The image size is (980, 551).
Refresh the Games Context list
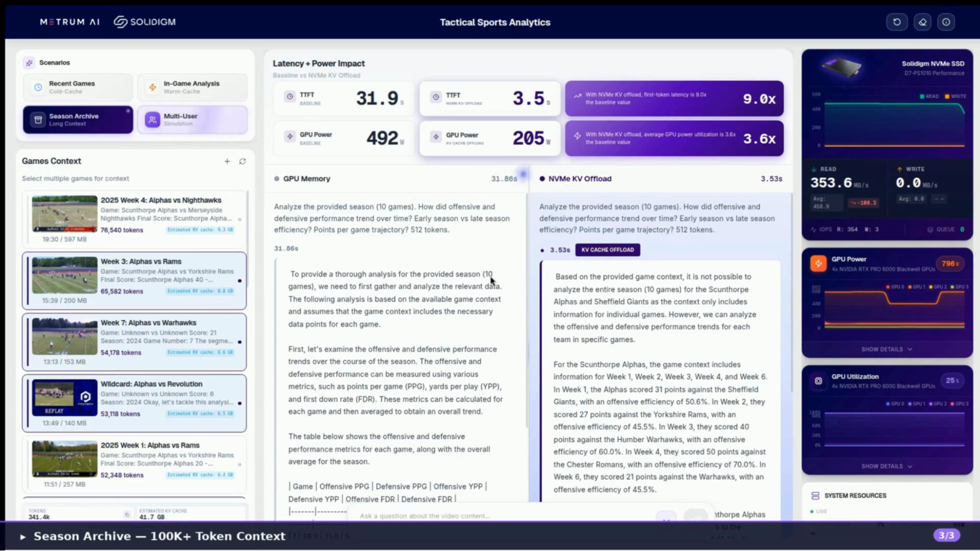point(242,161)
